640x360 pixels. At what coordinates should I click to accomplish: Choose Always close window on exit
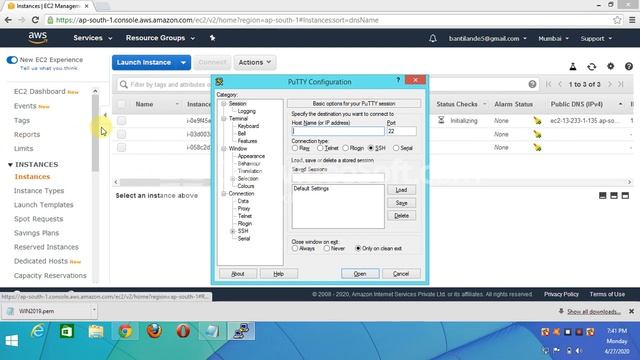[x=295, y=248]
